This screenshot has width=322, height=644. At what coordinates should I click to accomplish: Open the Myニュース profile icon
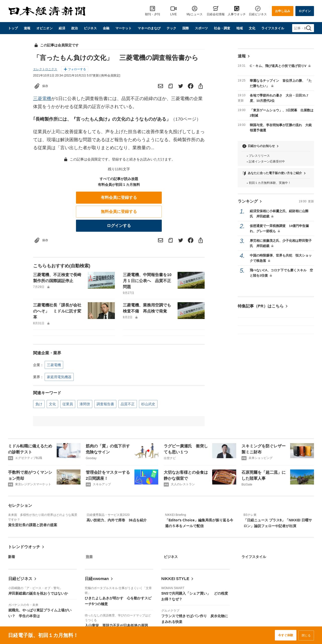point(195,9)
